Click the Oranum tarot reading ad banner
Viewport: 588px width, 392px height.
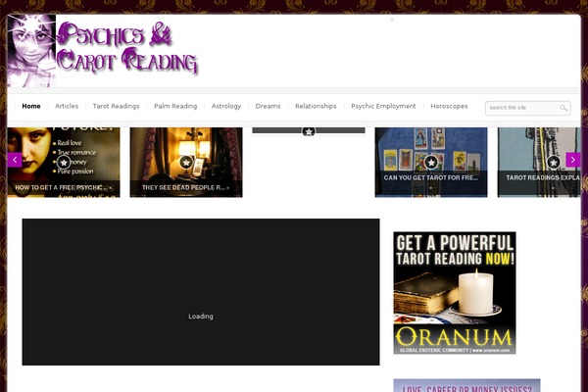click(x=455, y=293)
